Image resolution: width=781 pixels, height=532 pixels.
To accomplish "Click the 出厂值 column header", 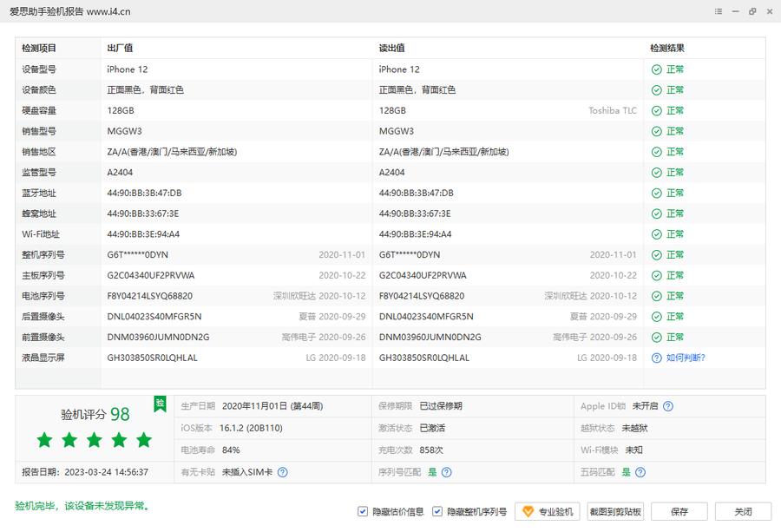I will [120, 49].
